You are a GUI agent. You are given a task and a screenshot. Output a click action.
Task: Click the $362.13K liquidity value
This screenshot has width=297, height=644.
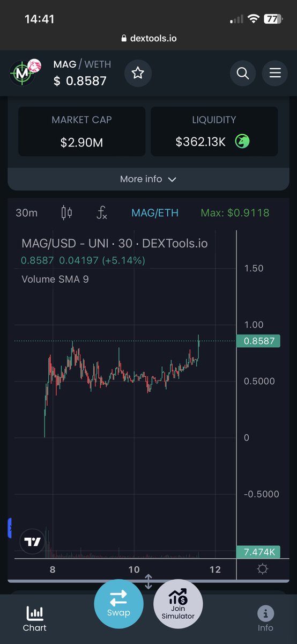pos(201,142)
